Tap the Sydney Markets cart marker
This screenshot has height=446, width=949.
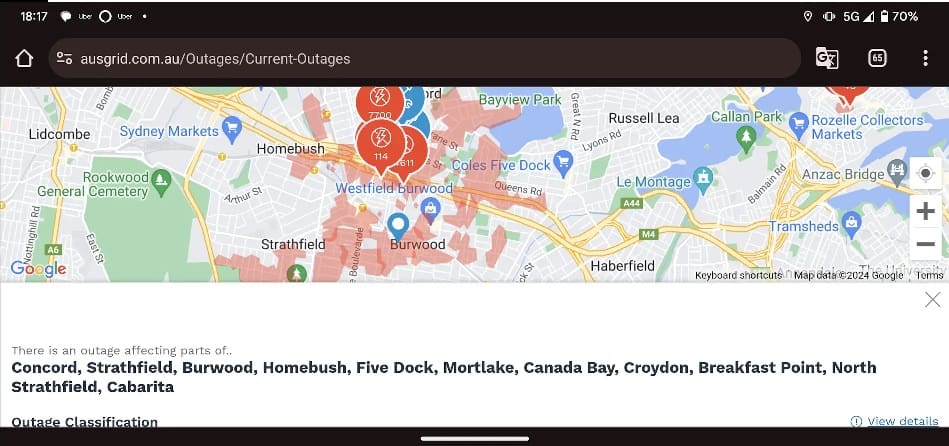232,128
